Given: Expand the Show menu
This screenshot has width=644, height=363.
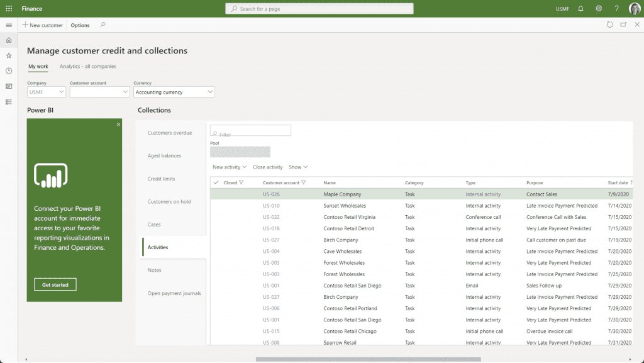Looking at the screenshot, I should pos(298,167).
